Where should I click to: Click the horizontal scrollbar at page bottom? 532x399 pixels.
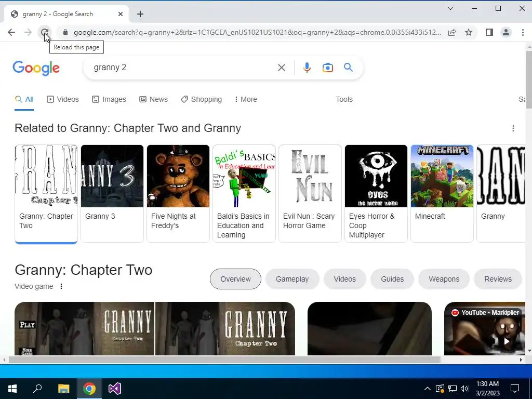[x=224, y=360]
